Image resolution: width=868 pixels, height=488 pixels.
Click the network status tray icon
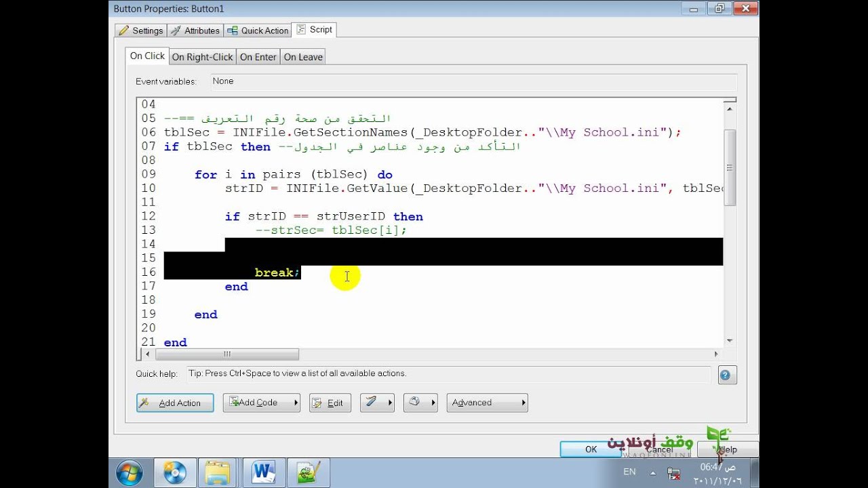pyautogui.click(x=673, y=472)
